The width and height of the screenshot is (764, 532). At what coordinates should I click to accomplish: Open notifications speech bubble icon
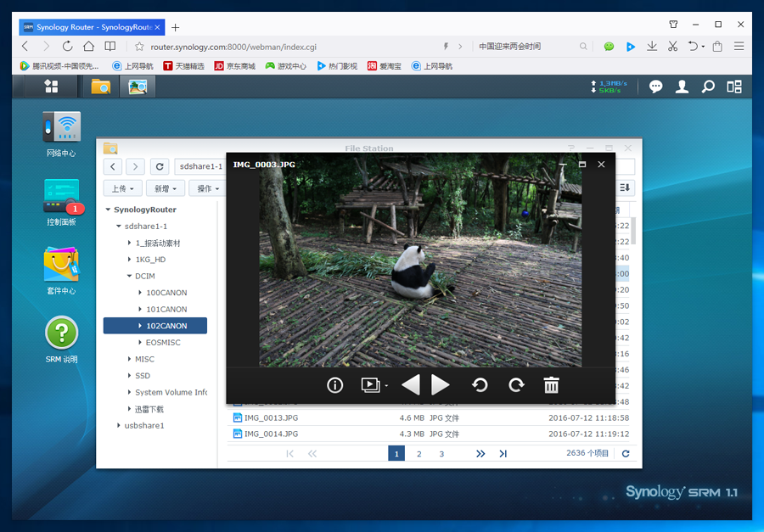click(x=655, y=86)
